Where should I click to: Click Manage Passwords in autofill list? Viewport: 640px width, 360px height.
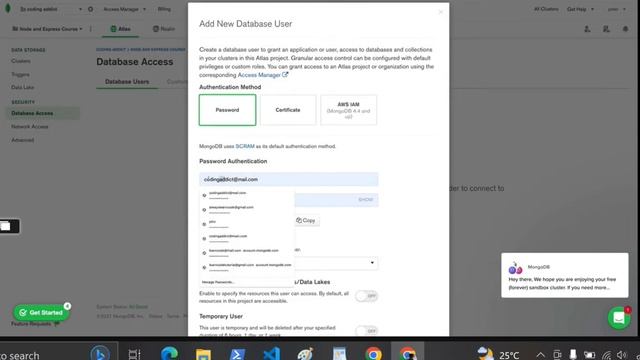[x=218, y=282]
